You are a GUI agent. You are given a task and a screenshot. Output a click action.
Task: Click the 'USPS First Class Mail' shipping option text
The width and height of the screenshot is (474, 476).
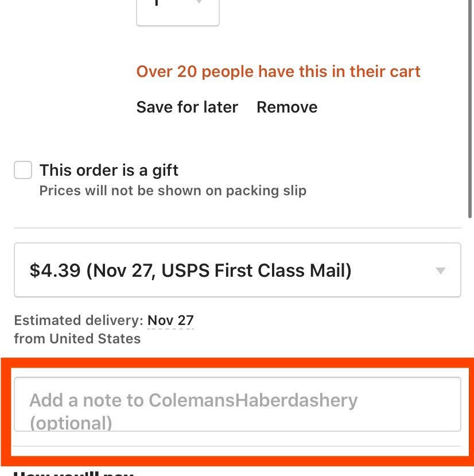tap(256, 270)
